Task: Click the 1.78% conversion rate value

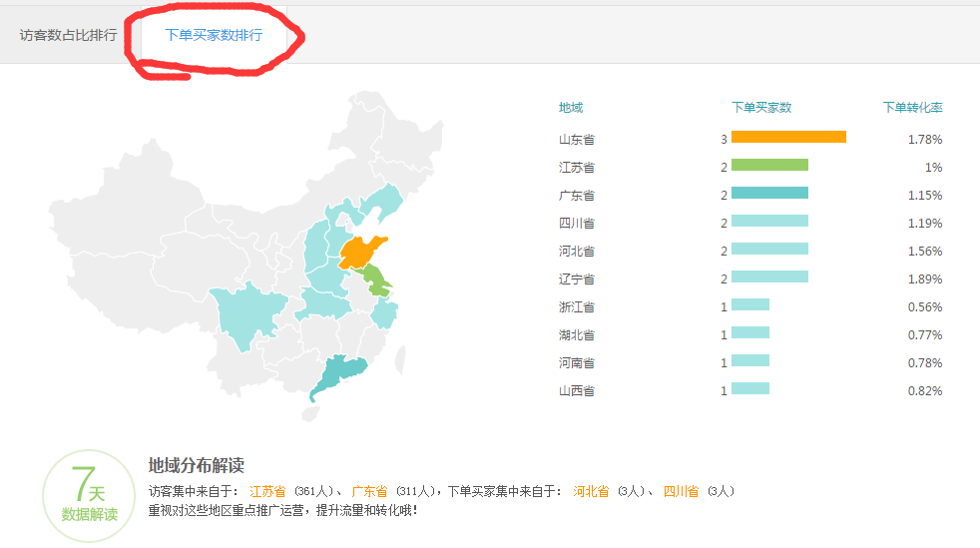Action: tap(925, 140)
